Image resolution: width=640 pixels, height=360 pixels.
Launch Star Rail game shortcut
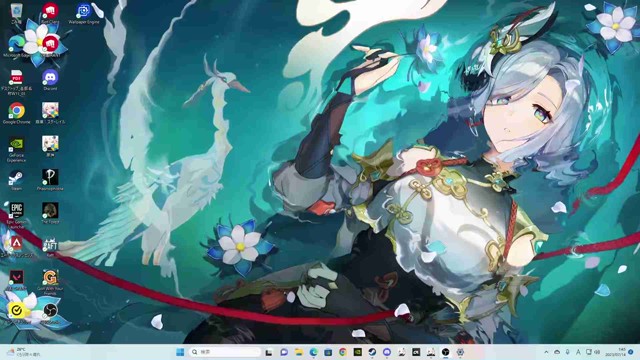click(x=50, y=113)
